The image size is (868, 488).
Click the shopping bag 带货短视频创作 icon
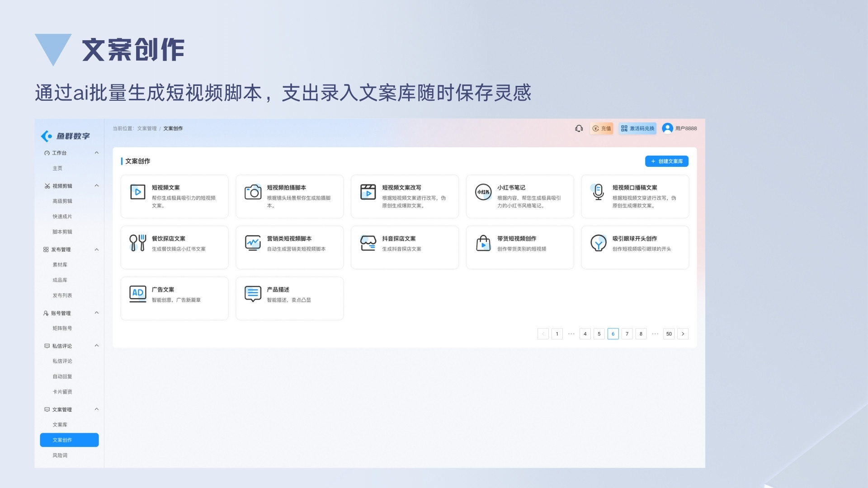(x=483, y=243)
